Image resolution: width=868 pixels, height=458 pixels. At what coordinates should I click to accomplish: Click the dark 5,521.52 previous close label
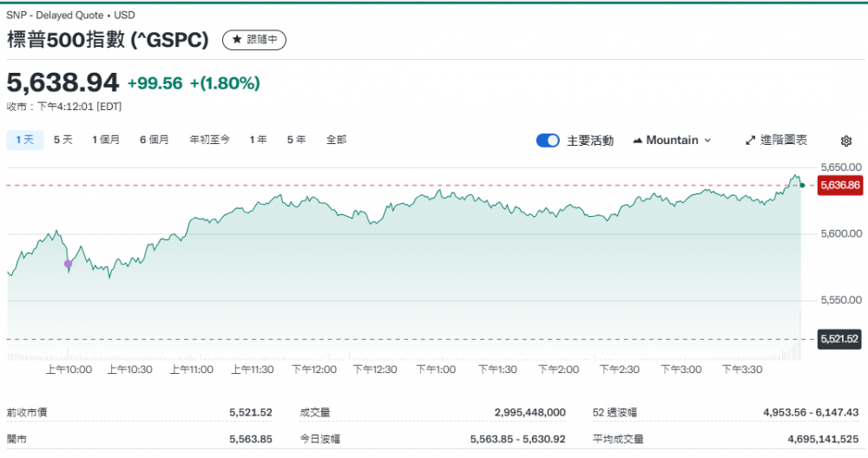pyautogui.click(x=839, y=339)
